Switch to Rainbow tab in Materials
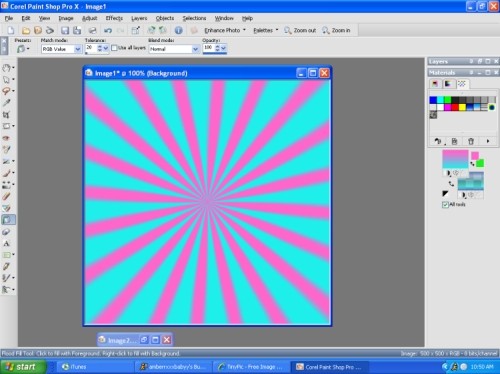 pyautogui.click(x=448, y=84)
